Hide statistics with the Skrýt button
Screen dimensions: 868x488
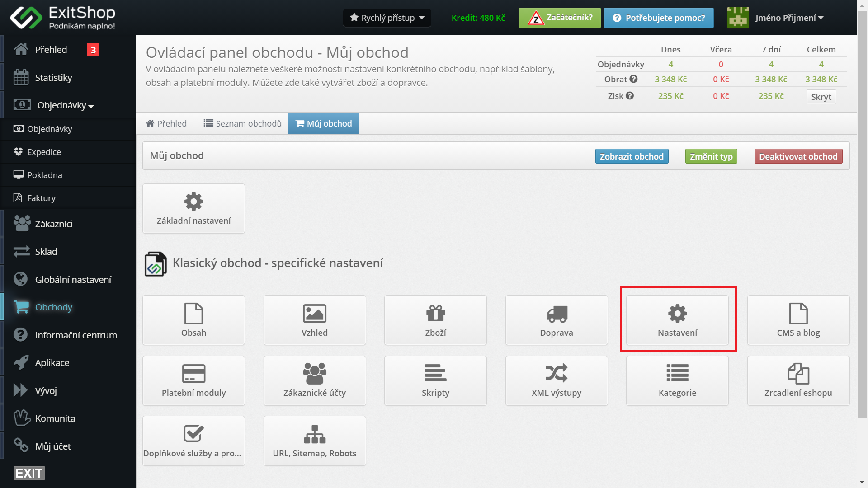click(x=821, y=97)
